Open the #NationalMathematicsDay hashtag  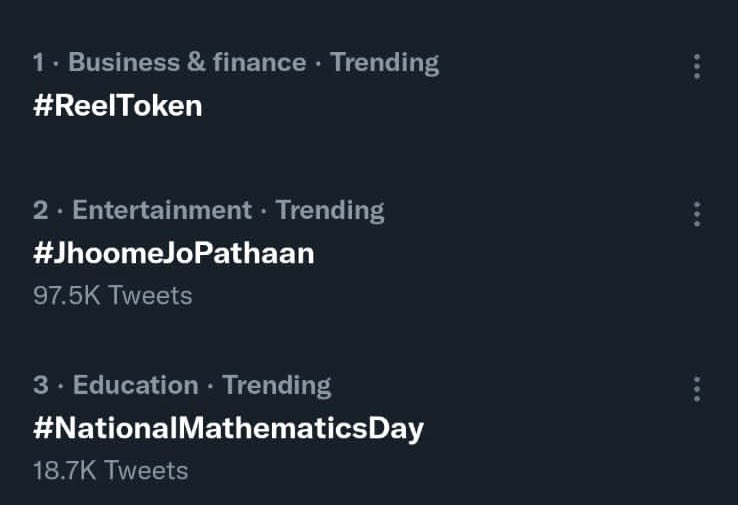(228, 429)
